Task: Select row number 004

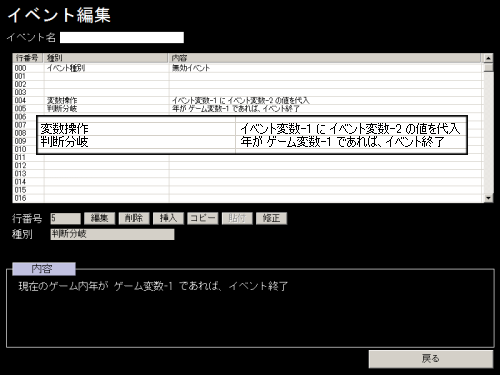Action: 20,100
